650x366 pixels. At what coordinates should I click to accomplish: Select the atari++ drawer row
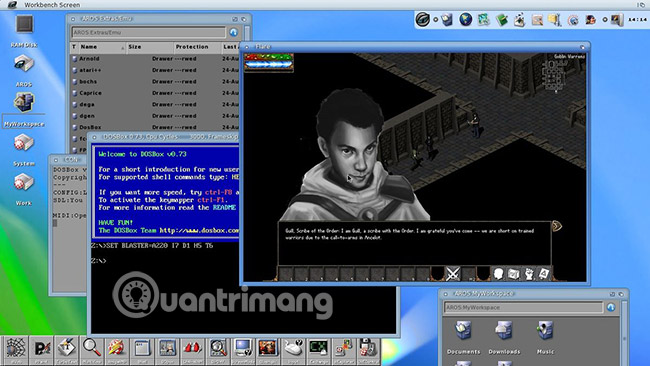click(x=155, y=70)
